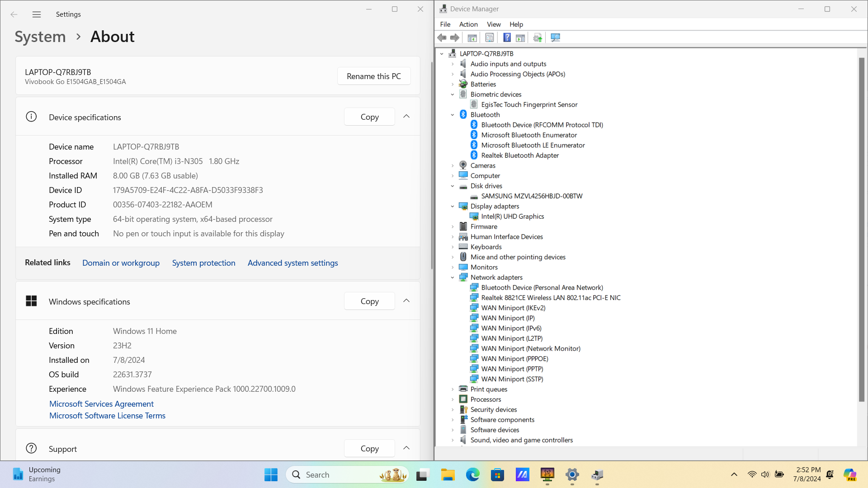Open Task View from the taskbar
This screenshot has height=488, width=868.
click(422, 474)
